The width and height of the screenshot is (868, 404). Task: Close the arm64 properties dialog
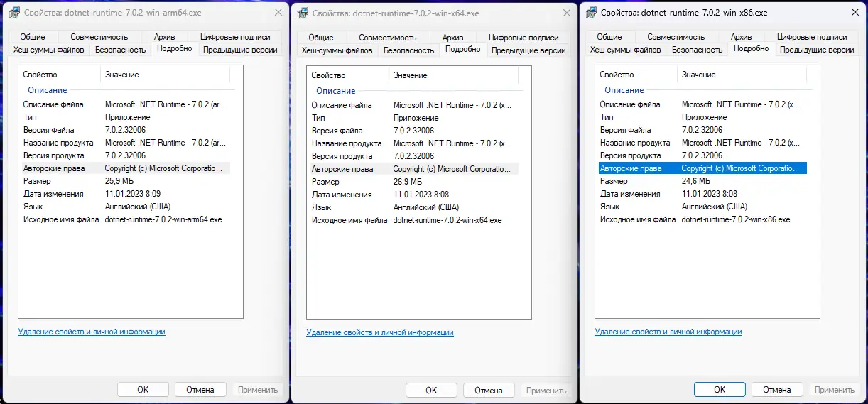[278, 13]
